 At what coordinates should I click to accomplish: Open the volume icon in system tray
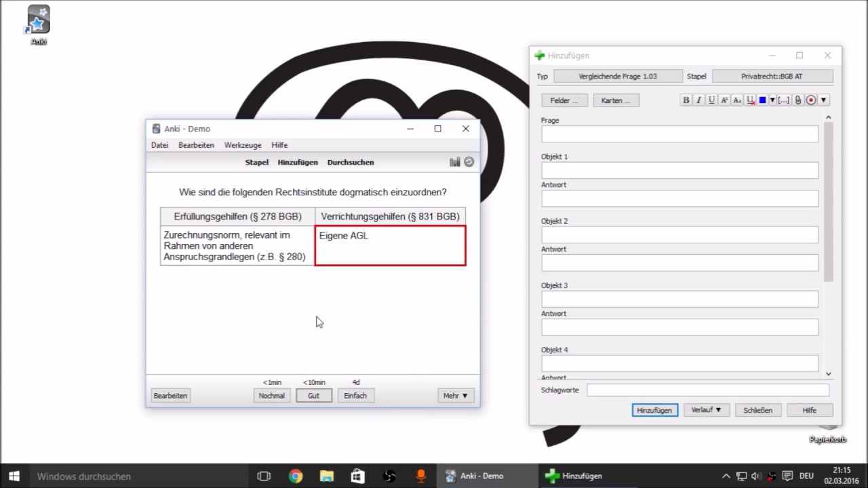(x=757, y=476)
